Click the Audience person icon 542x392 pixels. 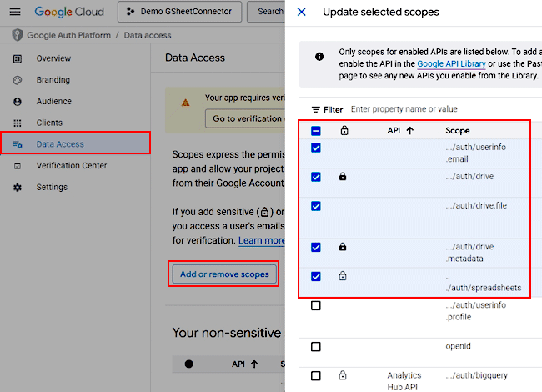tap(18, 101)
